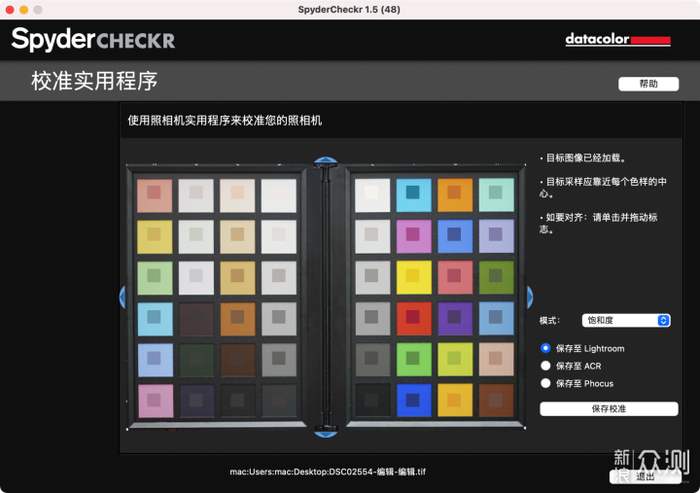Click the datacolor logo

(x=618, y=39)
